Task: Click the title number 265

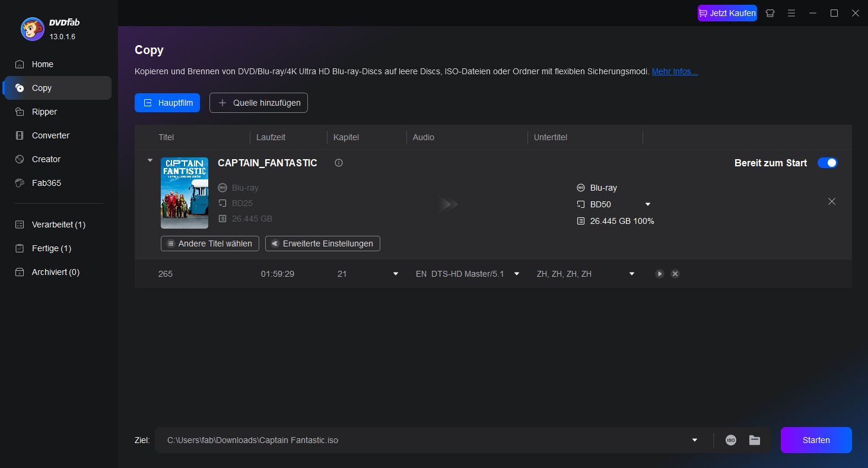Action: [x=166, y=274]
